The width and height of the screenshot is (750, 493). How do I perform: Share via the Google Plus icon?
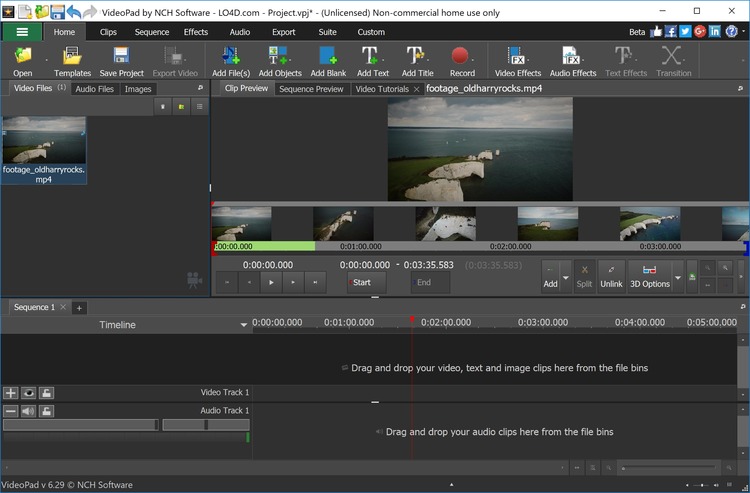point(700,32)
